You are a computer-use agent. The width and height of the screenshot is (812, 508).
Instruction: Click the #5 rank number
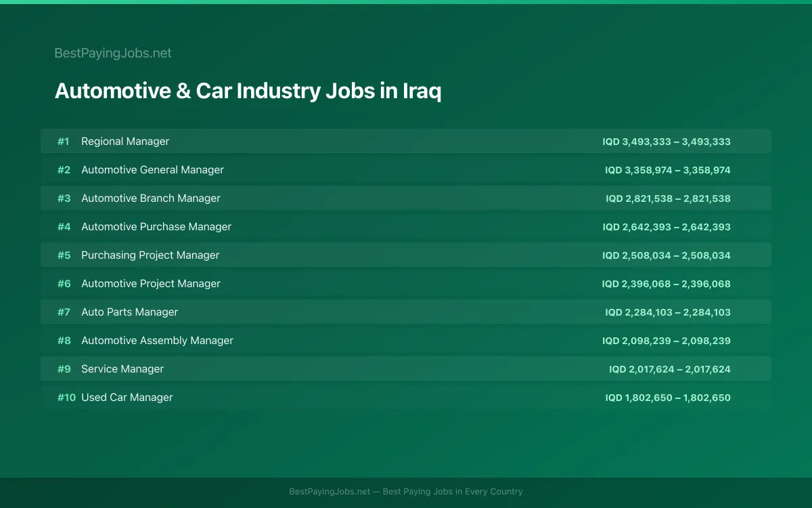(64, 255)
